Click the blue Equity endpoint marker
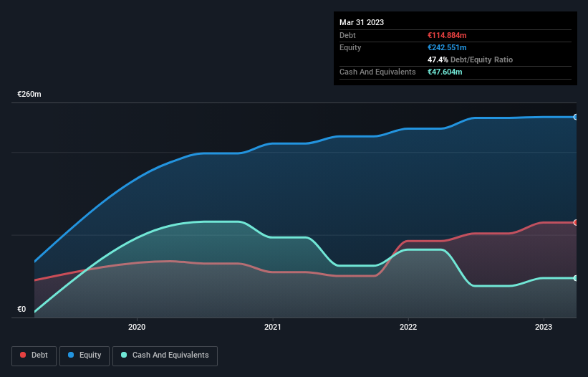This screenshot has height=377, width=588. (x=576, y=117)
